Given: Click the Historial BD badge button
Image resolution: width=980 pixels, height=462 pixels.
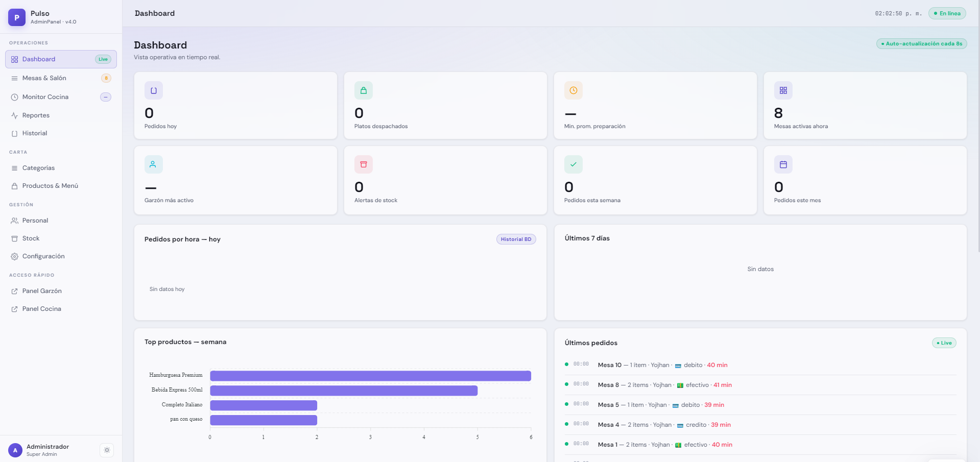Looking at the screenshot, I should pyautogui.click(x=516, y=239).
